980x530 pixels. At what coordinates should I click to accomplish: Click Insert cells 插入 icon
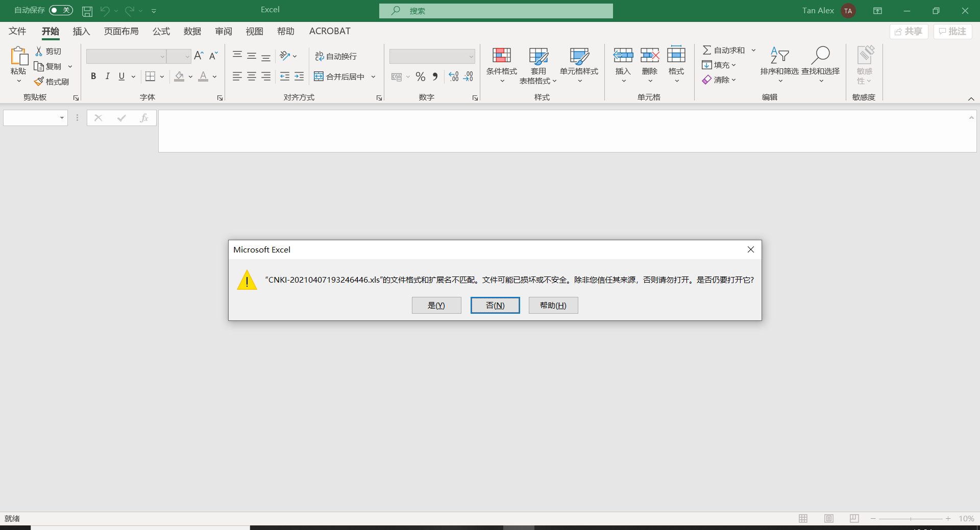click(623, 55)
